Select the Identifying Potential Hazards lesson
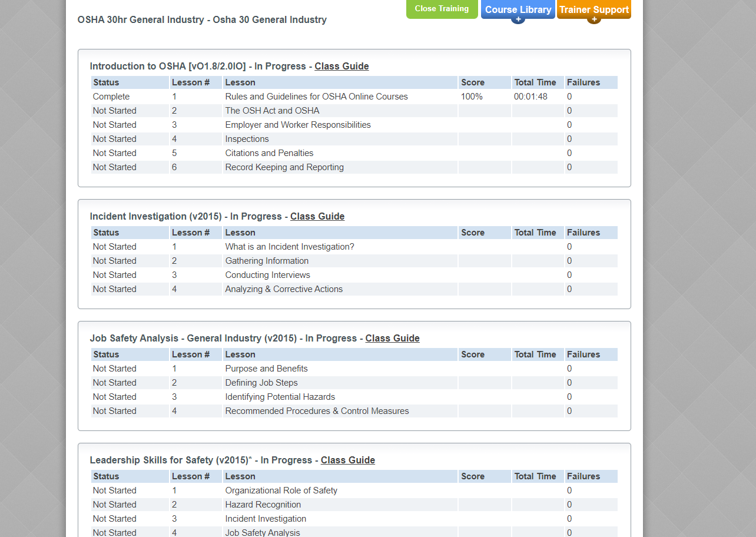The height and width of the screenshot is (537, 756). point(280,397)
